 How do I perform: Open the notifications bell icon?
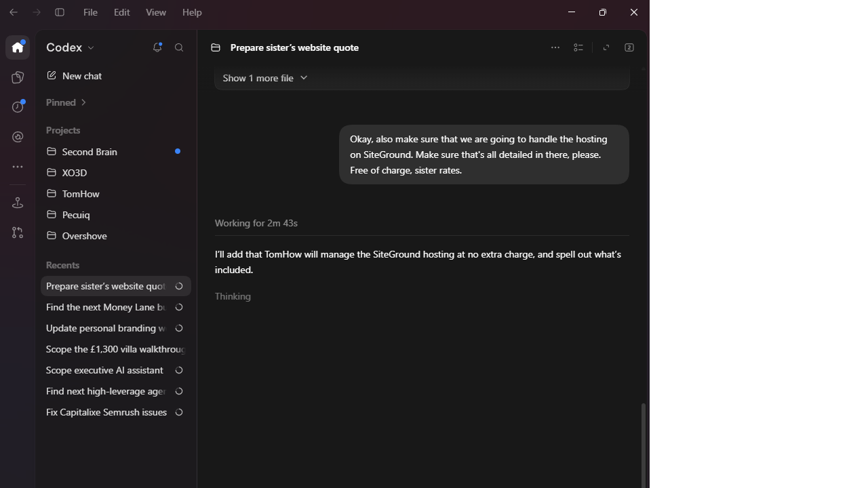click(x=157, y=47)
